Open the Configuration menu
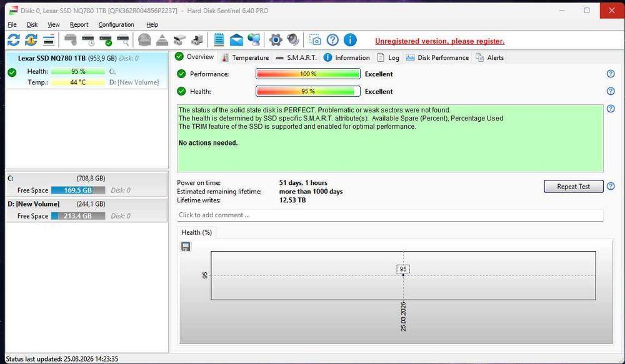The image size is (625, 364). point(116,25)
